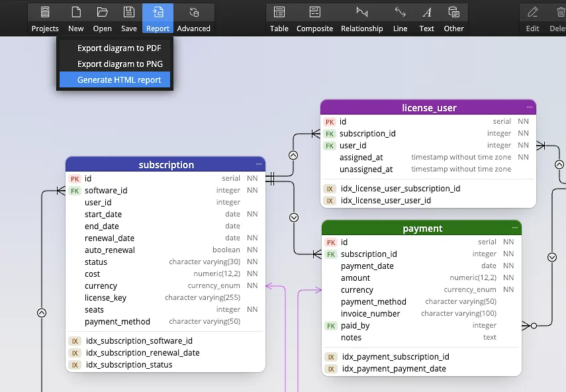Viewport: 566px width, 392px height.
Task: Select the user_id column in subscription
Action: point(165,203)
